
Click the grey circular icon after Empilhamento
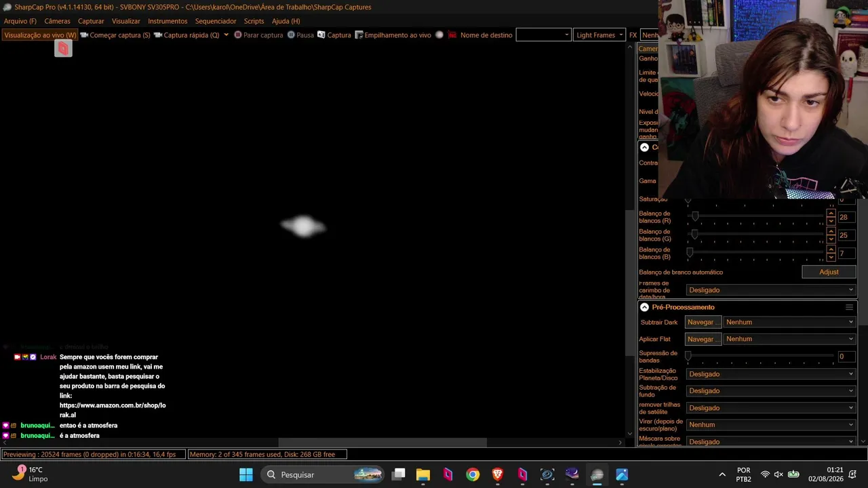click(439, 35)
